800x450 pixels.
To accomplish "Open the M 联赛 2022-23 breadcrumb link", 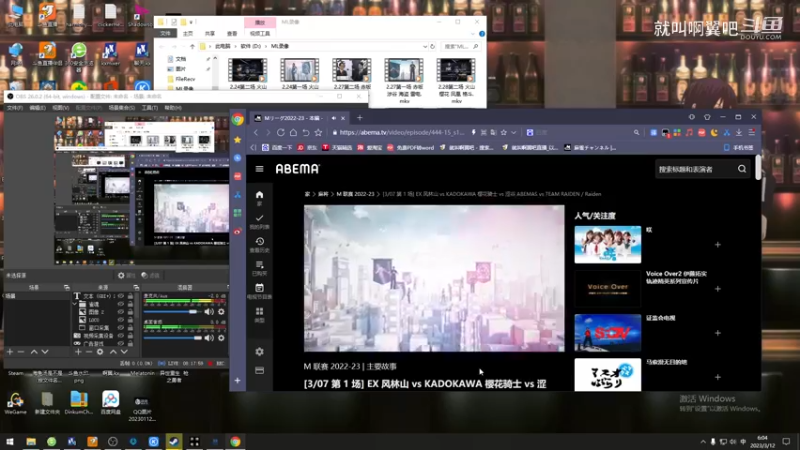I will [355, 194].
